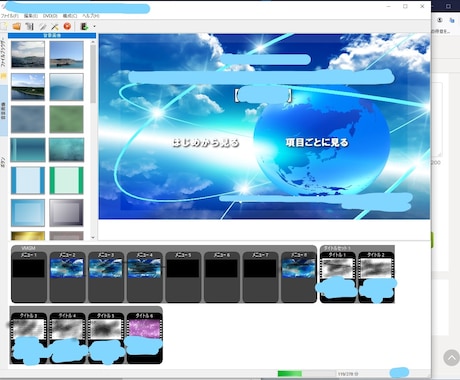Pick the light blue framed background

[28, 213]
